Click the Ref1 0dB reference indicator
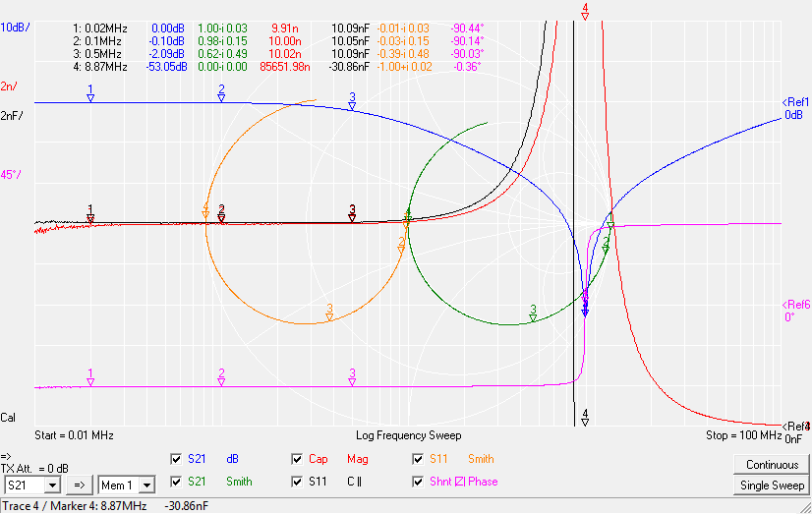Viewport: 812px width, 514px height. [795, 109]
